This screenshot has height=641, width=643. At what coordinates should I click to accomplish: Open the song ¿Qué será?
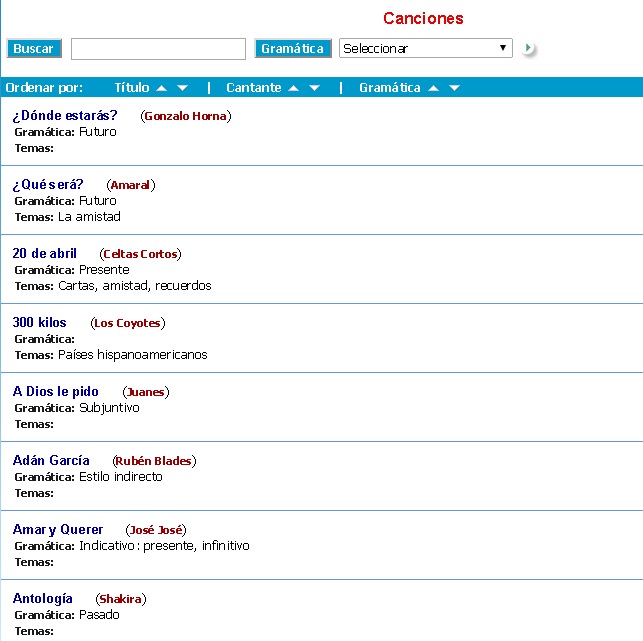click(x=48, y=184)
